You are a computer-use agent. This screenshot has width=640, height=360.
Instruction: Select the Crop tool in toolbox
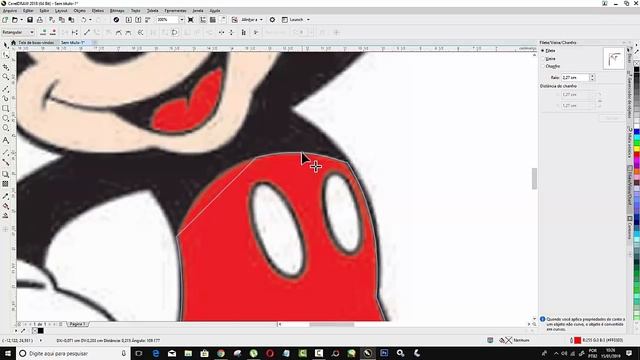click(x=6, y=67)
